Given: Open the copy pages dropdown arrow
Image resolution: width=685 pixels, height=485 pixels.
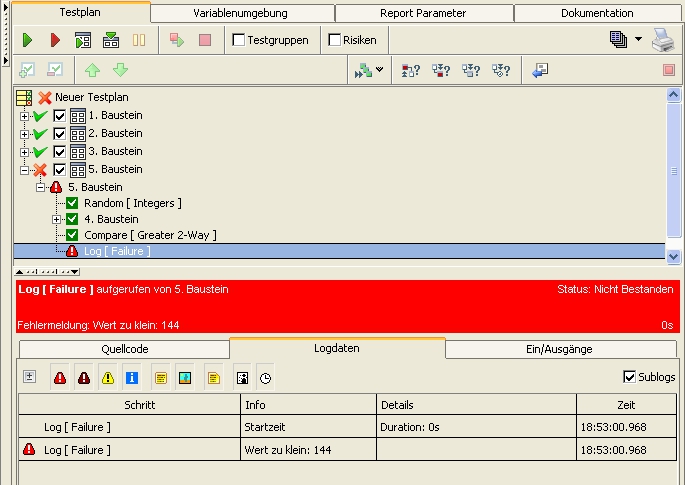Looking at the screenshot, I should 638,40.
